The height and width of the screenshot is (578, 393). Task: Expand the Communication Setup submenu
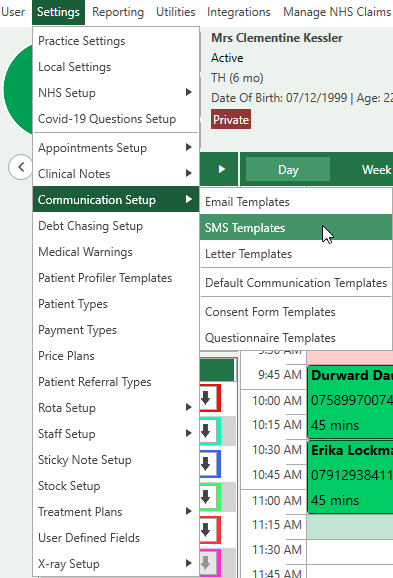[116, 199]
